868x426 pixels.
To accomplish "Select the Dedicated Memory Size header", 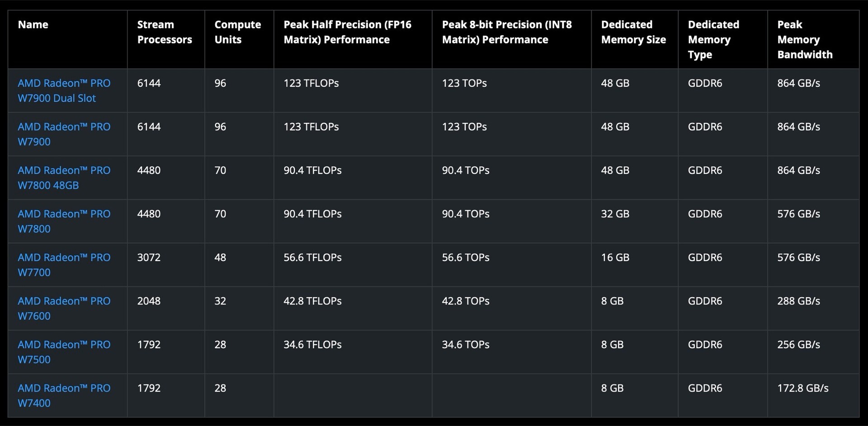I will point(633,32).
